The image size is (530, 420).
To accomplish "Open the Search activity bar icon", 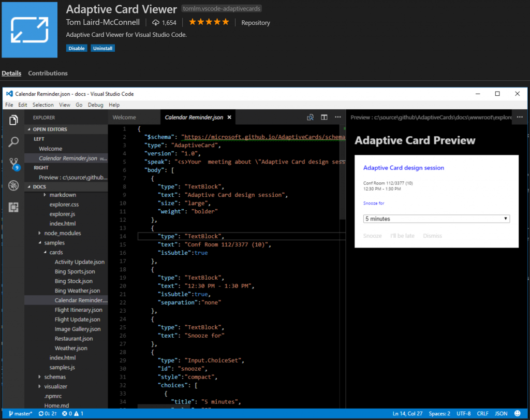I will coord(13,142).
